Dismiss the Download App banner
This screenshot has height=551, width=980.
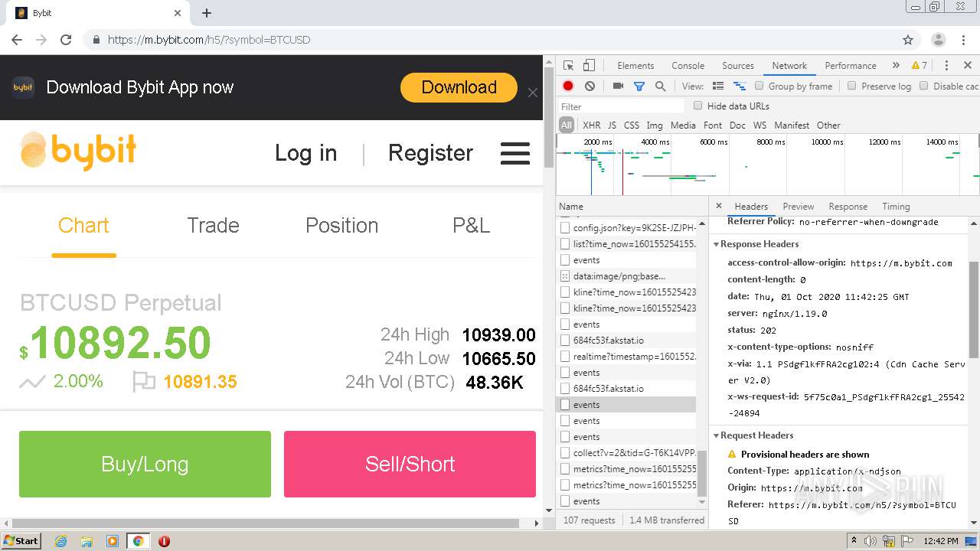pos(533,93)
